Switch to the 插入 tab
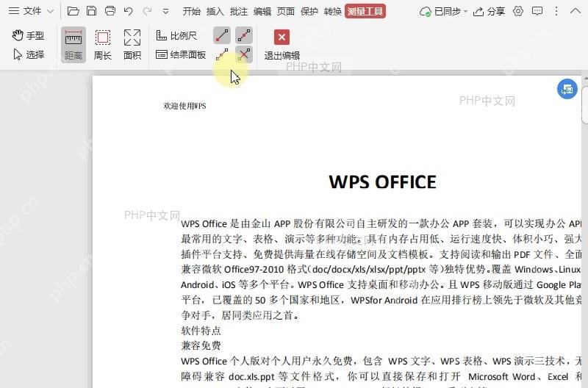588x388 pixels. 215,12
